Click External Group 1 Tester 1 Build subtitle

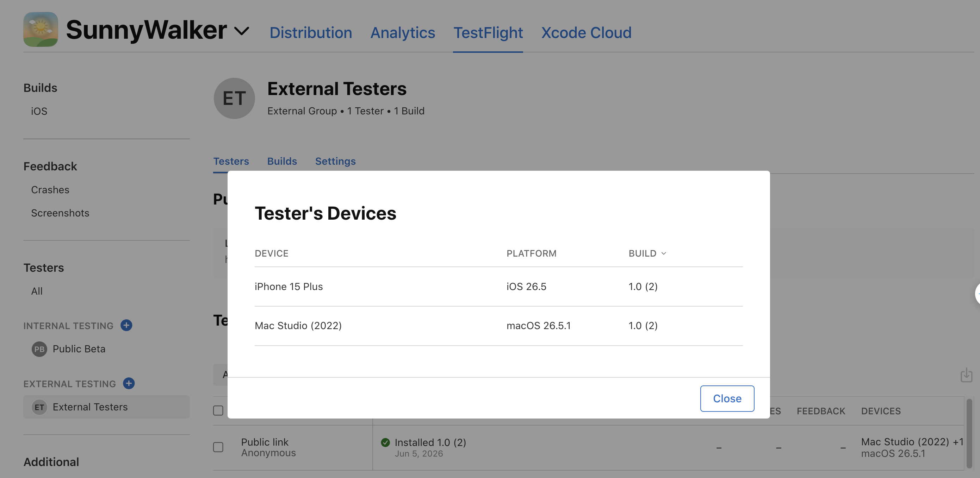(x=346, y=111)
